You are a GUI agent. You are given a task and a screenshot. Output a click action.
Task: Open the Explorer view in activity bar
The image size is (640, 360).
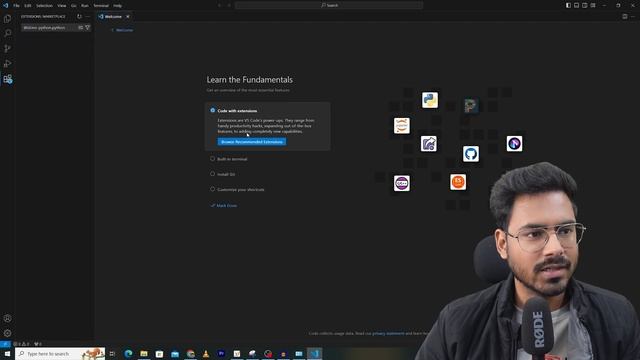click(x=7, y=19)
